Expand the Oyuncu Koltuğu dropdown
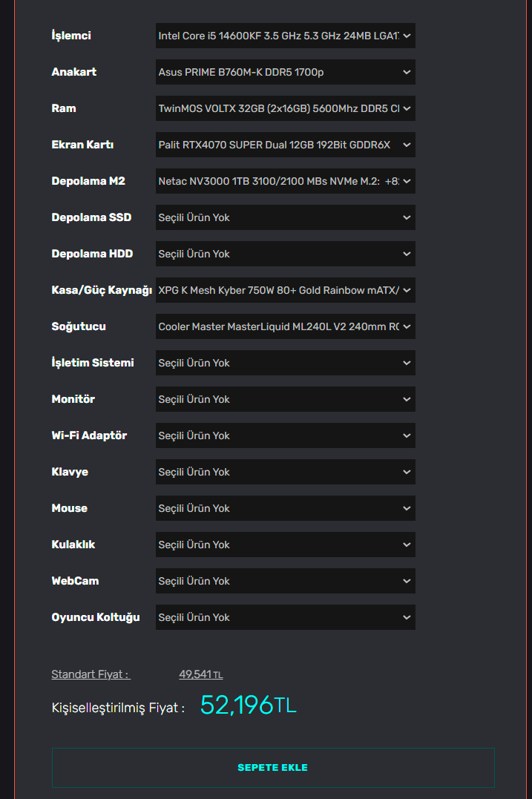This screenshot has height=799, width=532. [285, 617]
